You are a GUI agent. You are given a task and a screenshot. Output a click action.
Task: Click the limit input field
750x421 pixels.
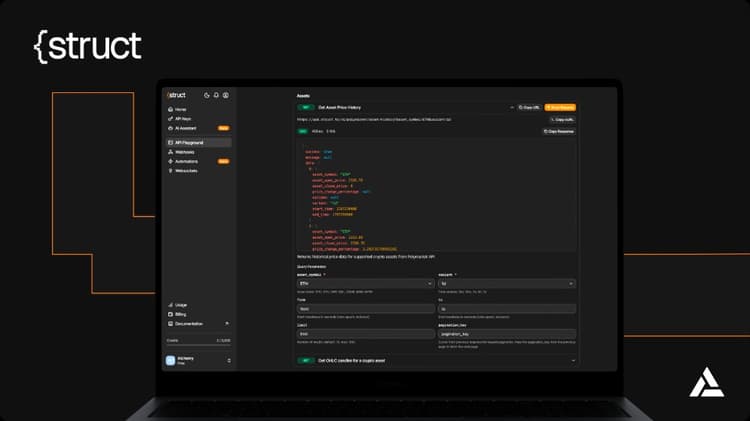[365, 334]
